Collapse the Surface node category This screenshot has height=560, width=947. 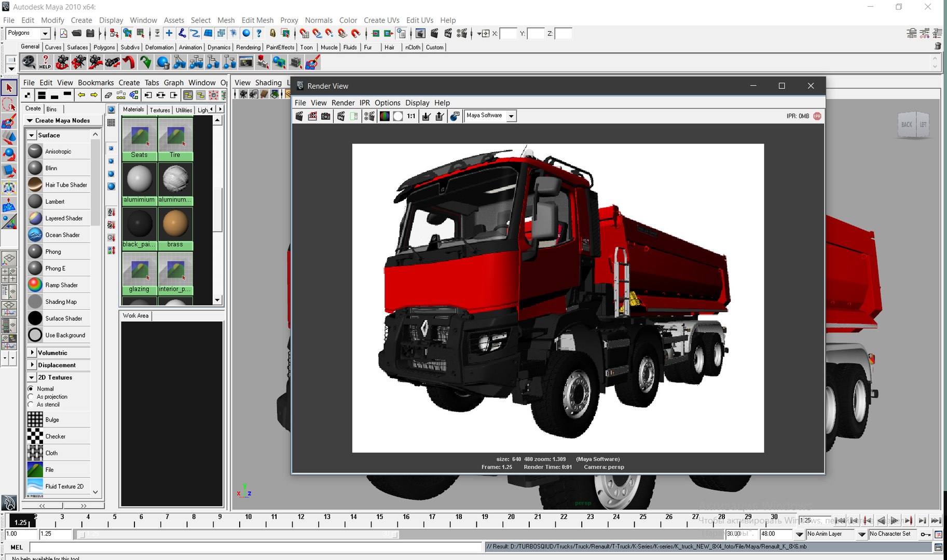(x=32, y=135)
